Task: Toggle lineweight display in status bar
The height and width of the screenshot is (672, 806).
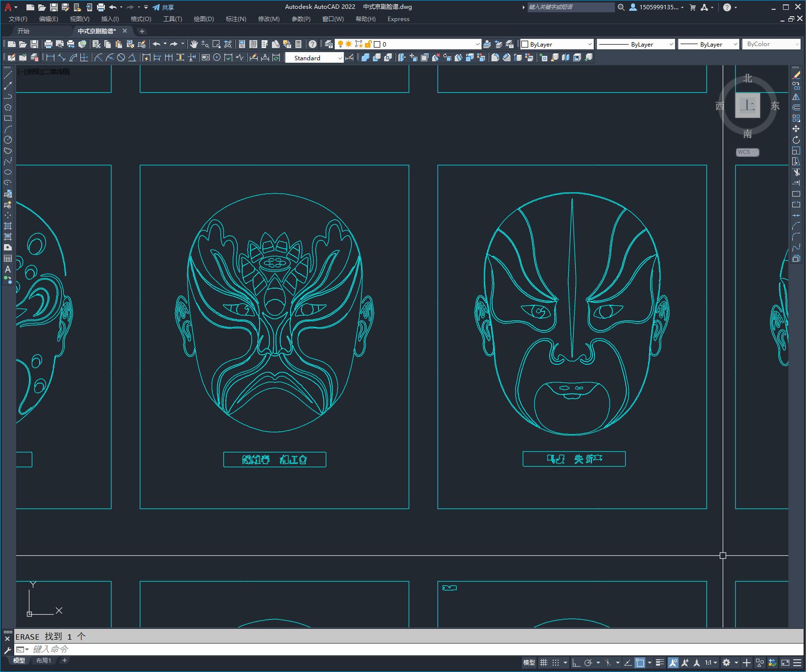Action: click(x=660, y=663)
